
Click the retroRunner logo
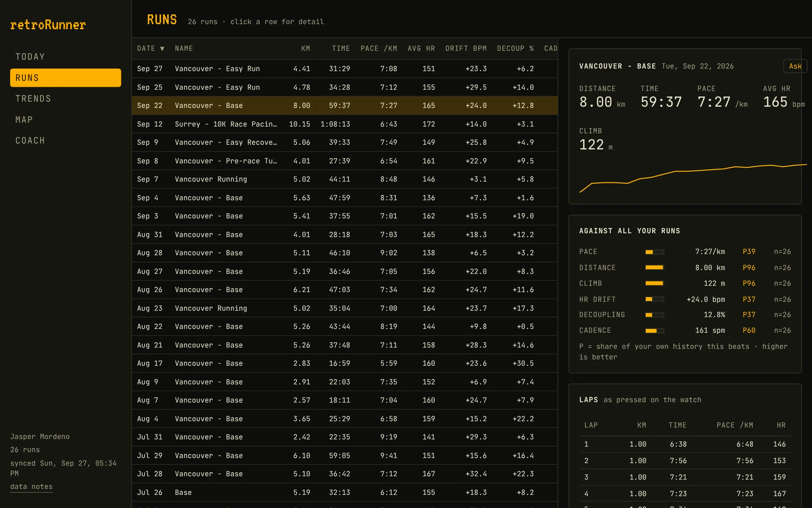click(48, 25)
